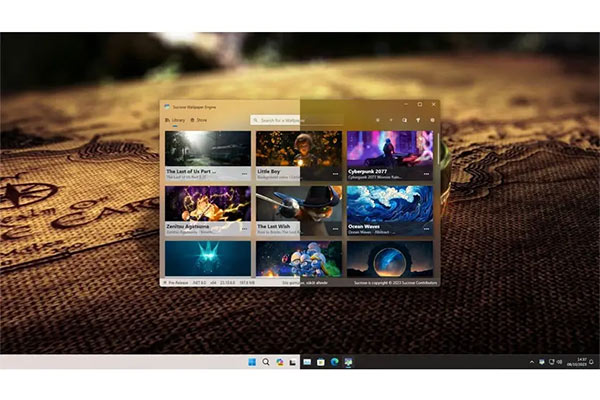600x400 pixels.
Task: Open the taskbar search icon
Action: pos(266,361)
